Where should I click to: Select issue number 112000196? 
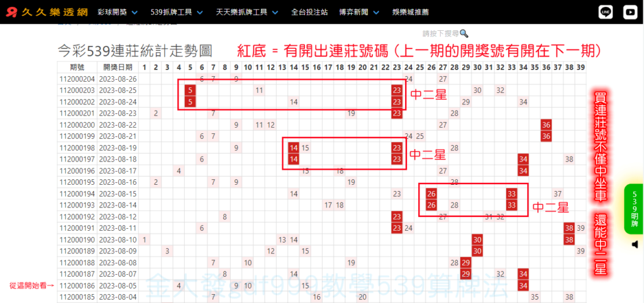77,170
